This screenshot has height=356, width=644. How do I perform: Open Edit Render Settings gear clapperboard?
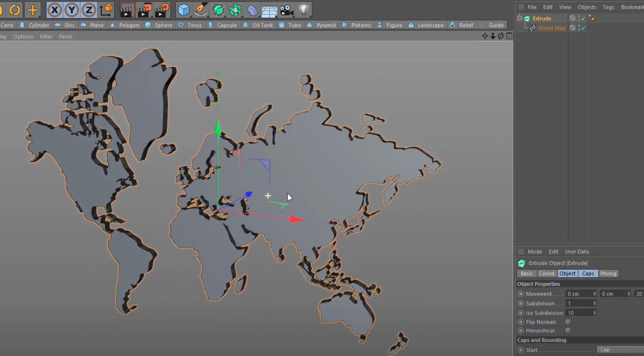pos(162,10)
